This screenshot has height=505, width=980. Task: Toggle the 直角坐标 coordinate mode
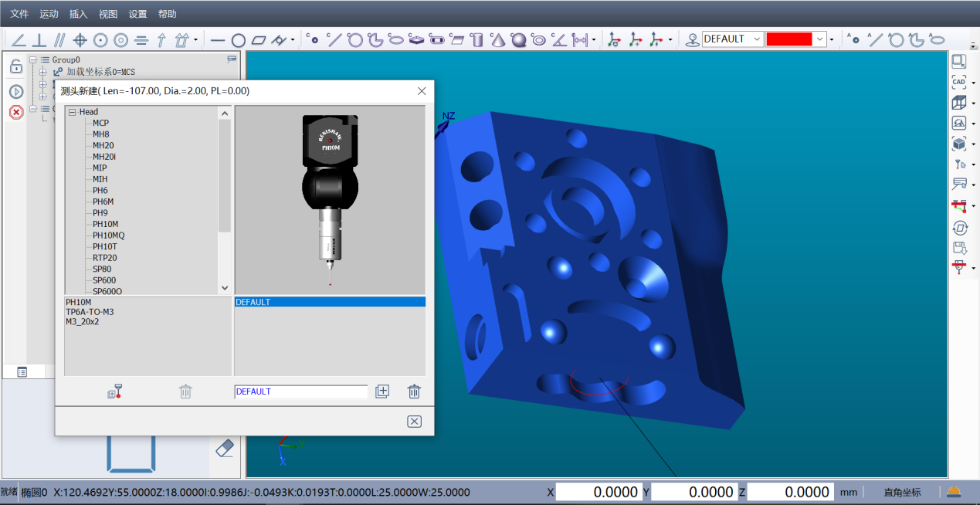pos(902,492)
